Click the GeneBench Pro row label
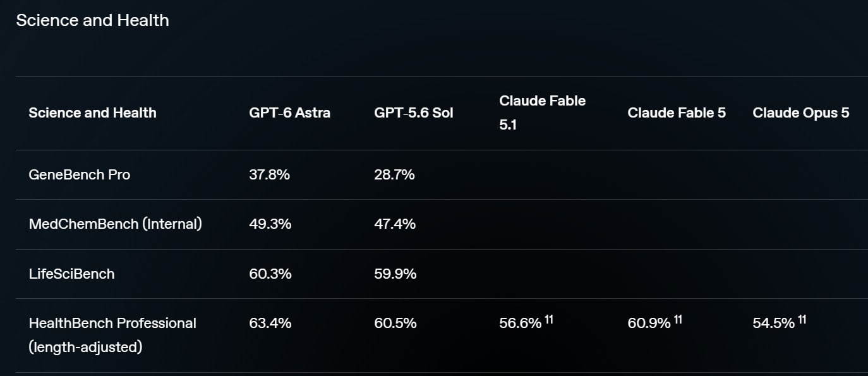Viewport: 868px width, 376px height. tap(80, 175)
